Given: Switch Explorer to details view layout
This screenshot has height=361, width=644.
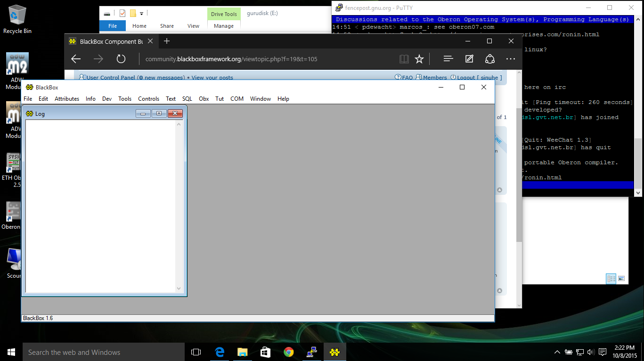Looking at the screenshot, I should [611, 279].
